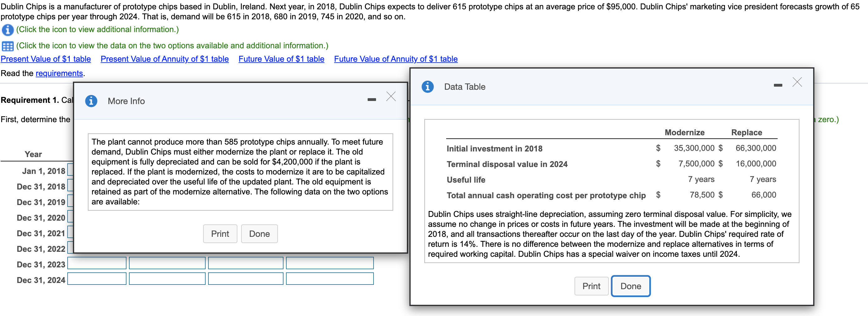Open Present Value of Annuity of $1 table
This screenshot has width=868, height=316.
coord(165,59)
